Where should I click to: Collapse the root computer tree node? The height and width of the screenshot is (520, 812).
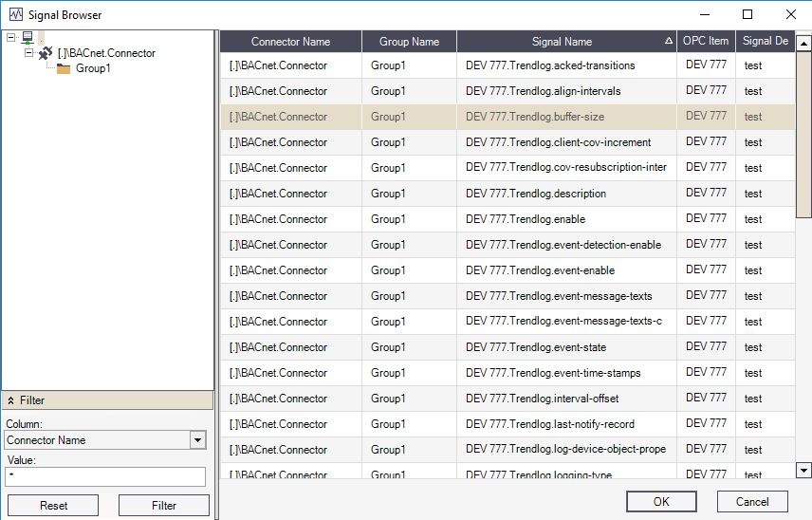pos(11,38)
